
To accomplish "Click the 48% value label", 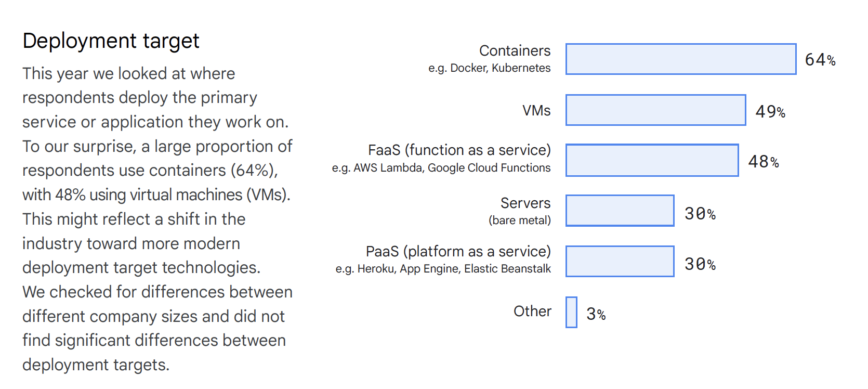I will (x=764, y=162).
